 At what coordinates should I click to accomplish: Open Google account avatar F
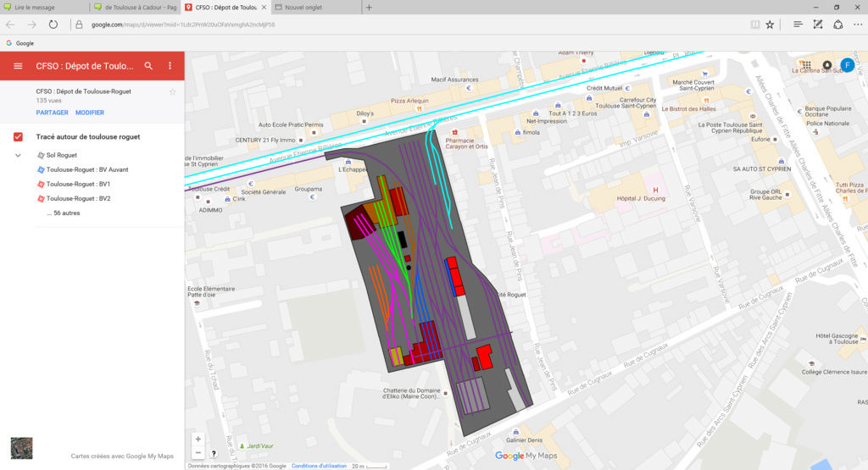coord(847,65)
